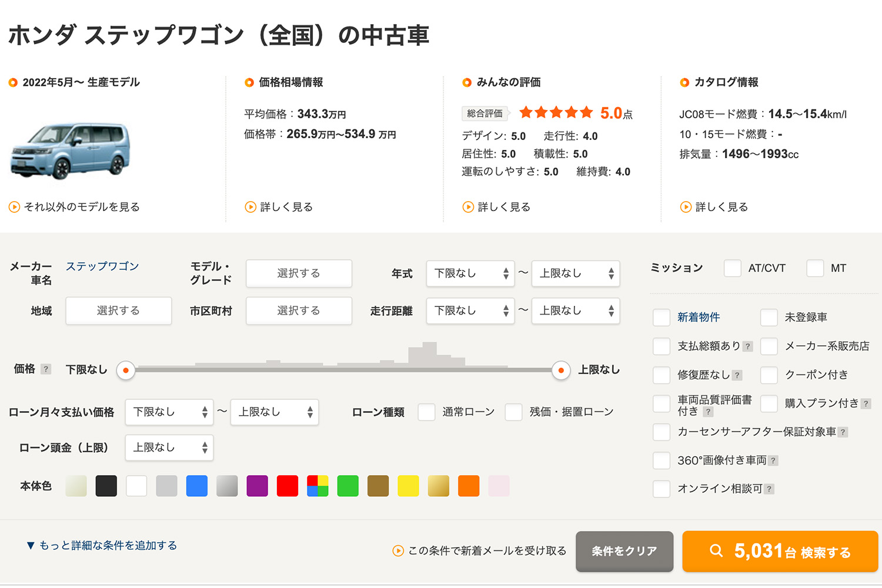Tick 通常ローン checkbox
The image size is (882, 588).
[x=426, y=412]
